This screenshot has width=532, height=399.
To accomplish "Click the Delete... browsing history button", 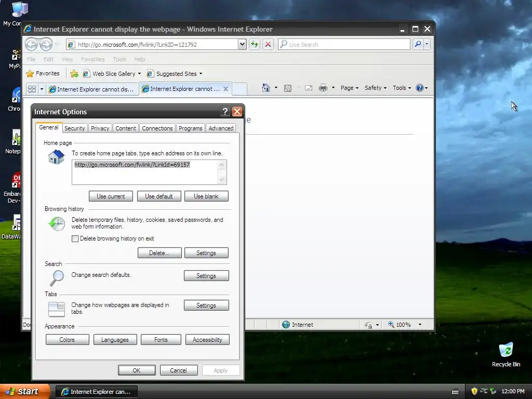I will pyautogui.click(x=159, y=253).
